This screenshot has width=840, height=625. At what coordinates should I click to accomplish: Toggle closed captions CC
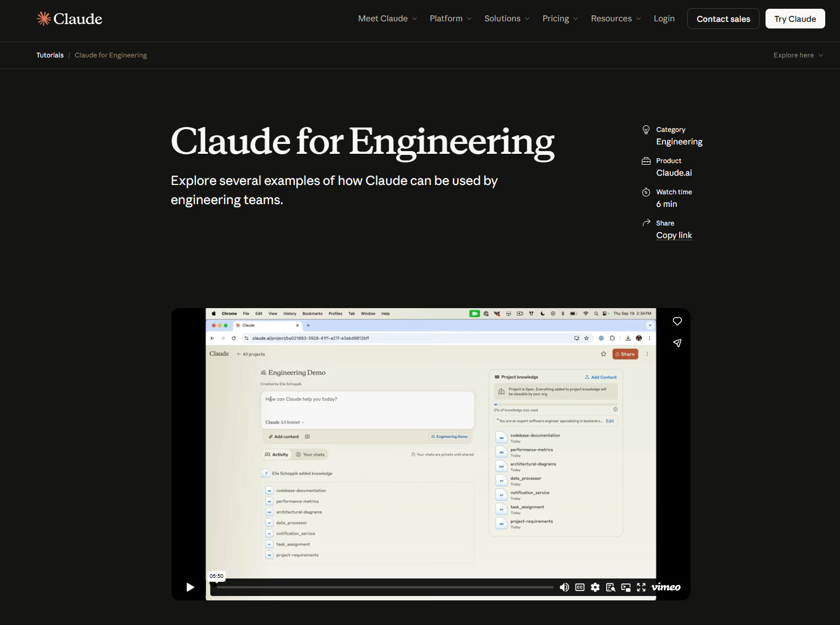580,587
